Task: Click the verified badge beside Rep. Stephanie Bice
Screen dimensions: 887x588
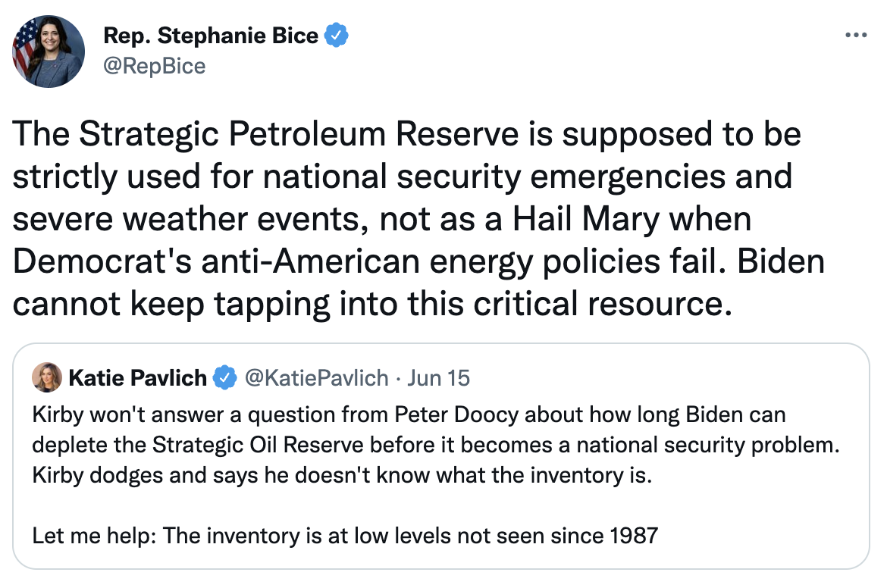Action: click(x=337, y=36)
